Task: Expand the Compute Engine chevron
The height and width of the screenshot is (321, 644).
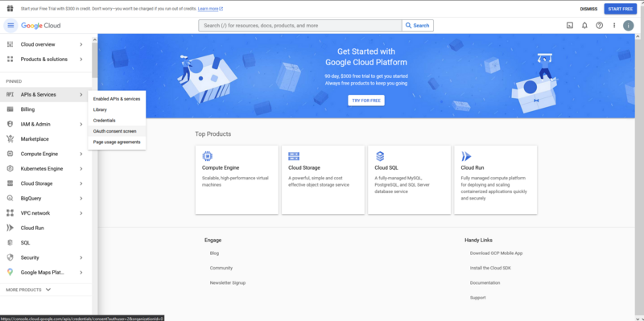Action: click(81, 154)
